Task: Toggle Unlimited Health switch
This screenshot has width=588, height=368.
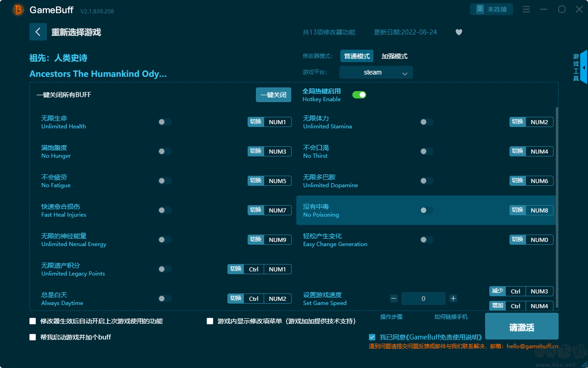Action: tap(165, 122)
